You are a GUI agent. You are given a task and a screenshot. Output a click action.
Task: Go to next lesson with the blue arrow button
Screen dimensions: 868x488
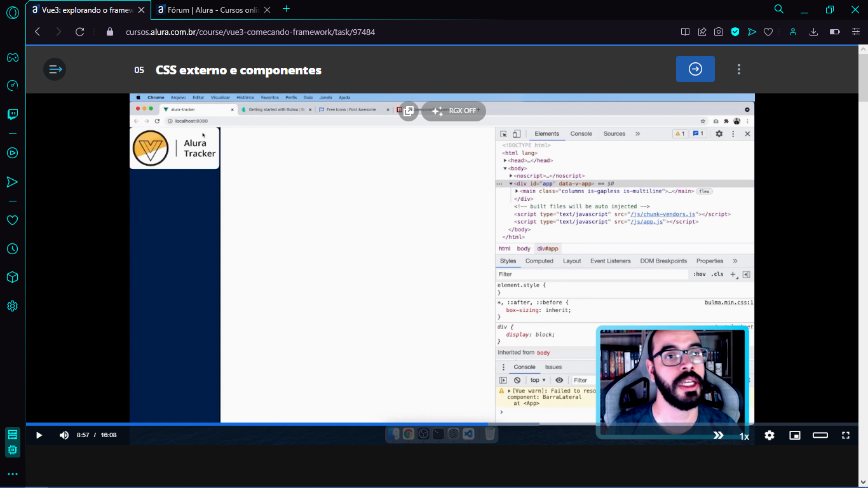pyautogui.click(x=695, y=69)
